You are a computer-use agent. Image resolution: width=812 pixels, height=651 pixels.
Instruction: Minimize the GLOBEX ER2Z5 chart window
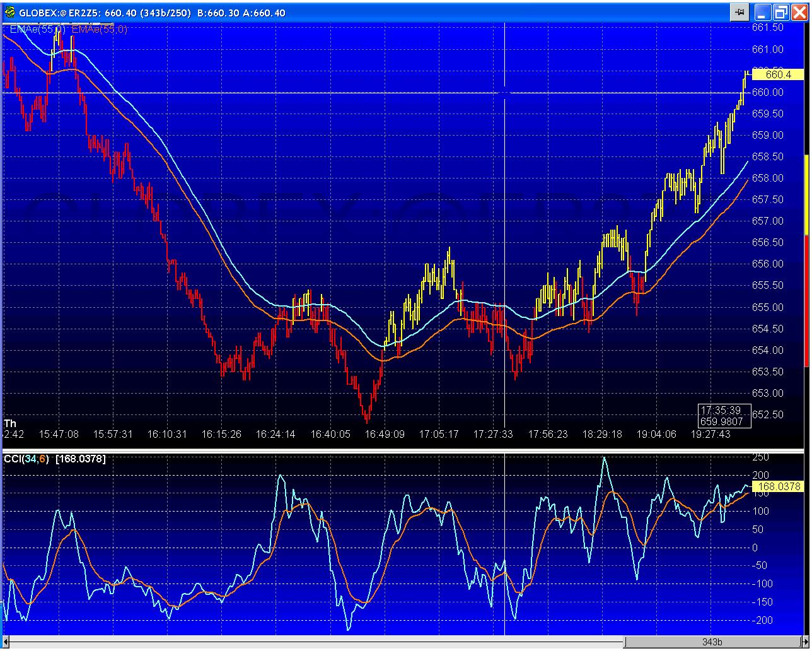tap(763, 12)
